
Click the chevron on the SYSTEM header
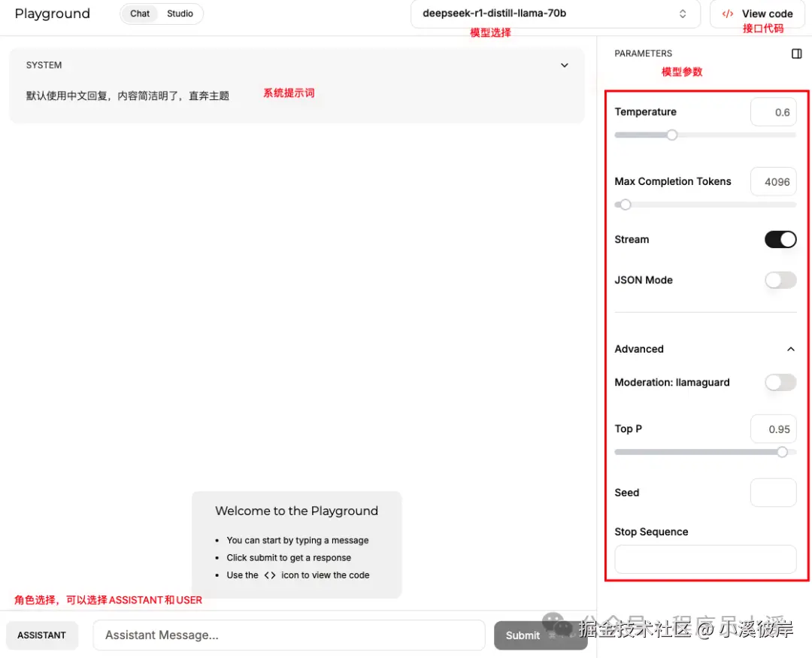click(x=564, y=65)
